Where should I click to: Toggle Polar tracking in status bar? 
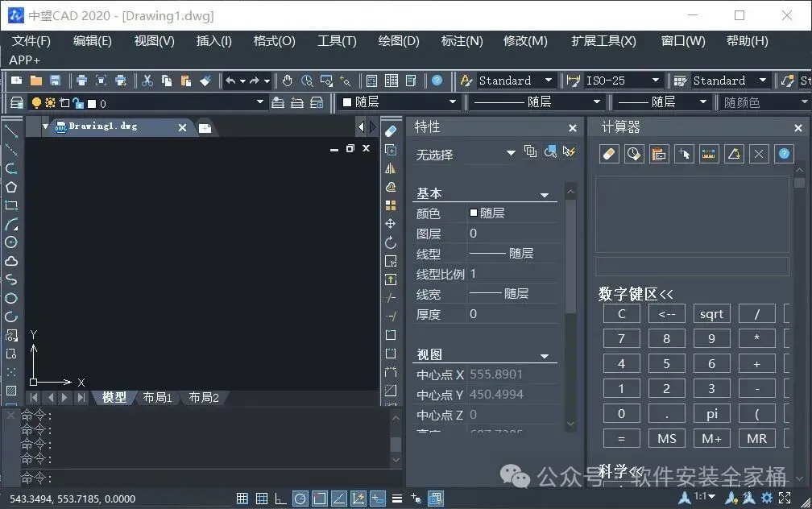(x=300, y=498)
